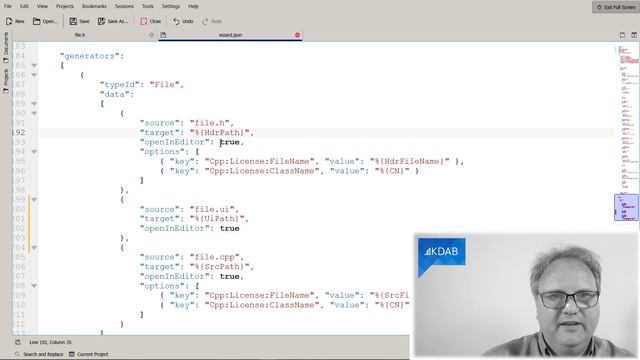
Task: Switch to the file.h tab
Action: [80, 35]
